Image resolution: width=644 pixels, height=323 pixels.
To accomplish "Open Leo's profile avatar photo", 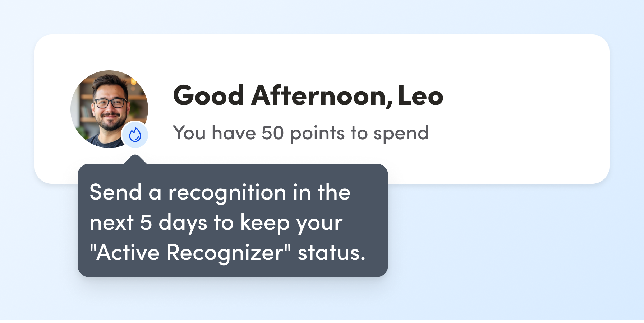I will 105,105.
